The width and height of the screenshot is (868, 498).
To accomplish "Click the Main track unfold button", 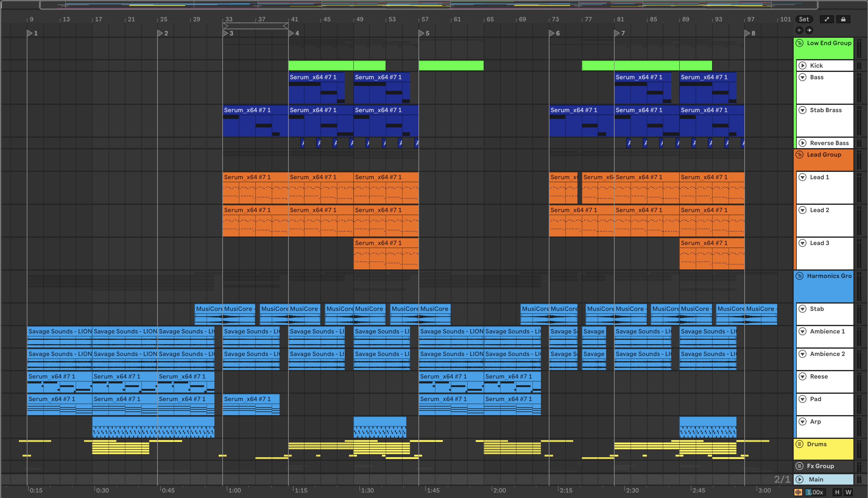I will click(x=799, y=479).
